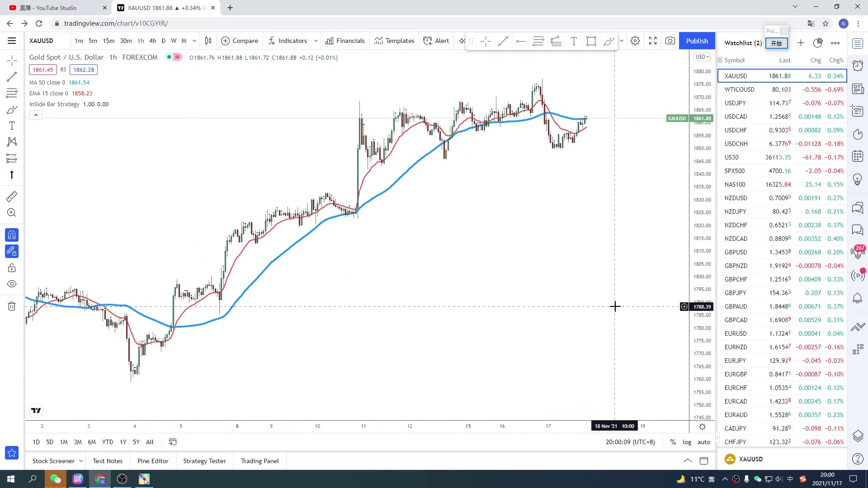Expand the Indicators dropdown arrow
Screen dimensions: 868x488
316,41
